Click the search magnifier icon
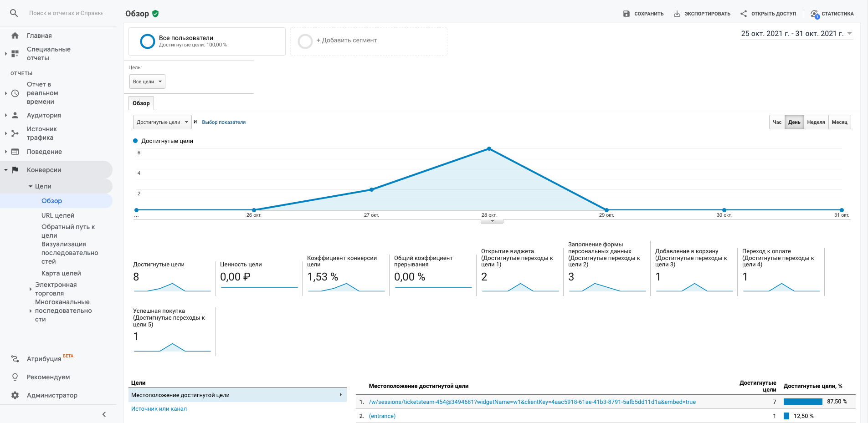868x423 pixels. [14, 13]
